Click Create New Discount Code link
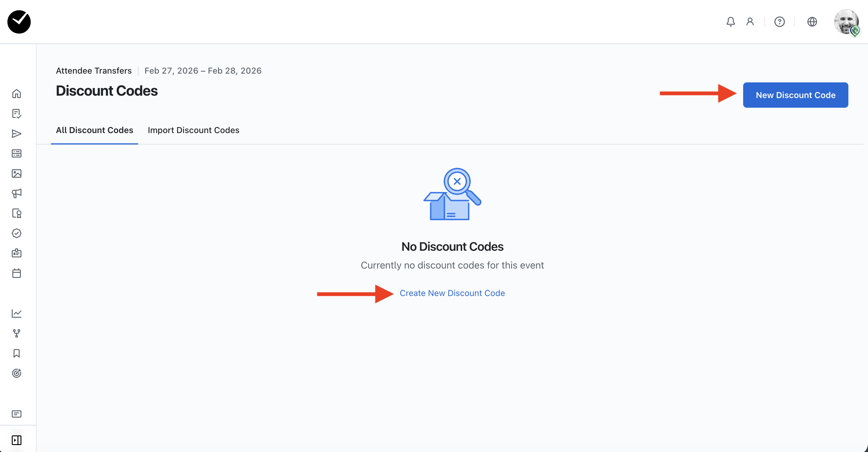This screenshot has height=452, width=868. pos(452,293)
